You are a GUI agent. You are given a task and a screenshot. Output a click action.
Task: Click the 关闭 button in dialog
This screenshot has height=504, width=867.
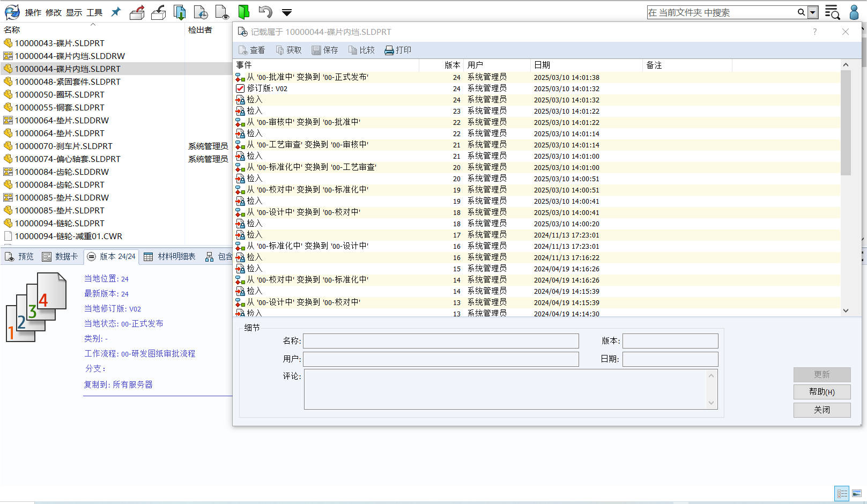[821, 410]
